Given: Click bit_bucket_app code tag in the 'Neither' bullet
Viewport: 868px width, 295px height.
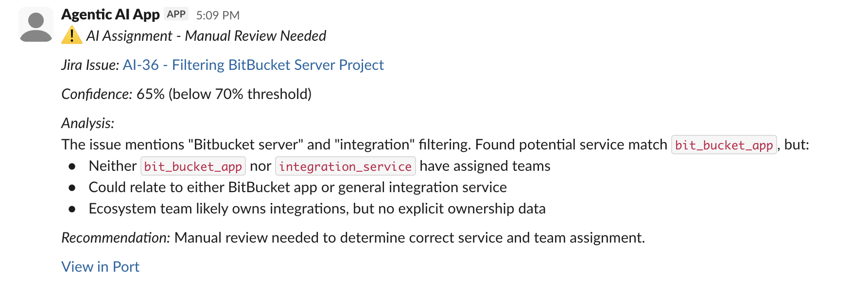Looking at the screenshot, I should pyautogui.click(x=193, y=166).
